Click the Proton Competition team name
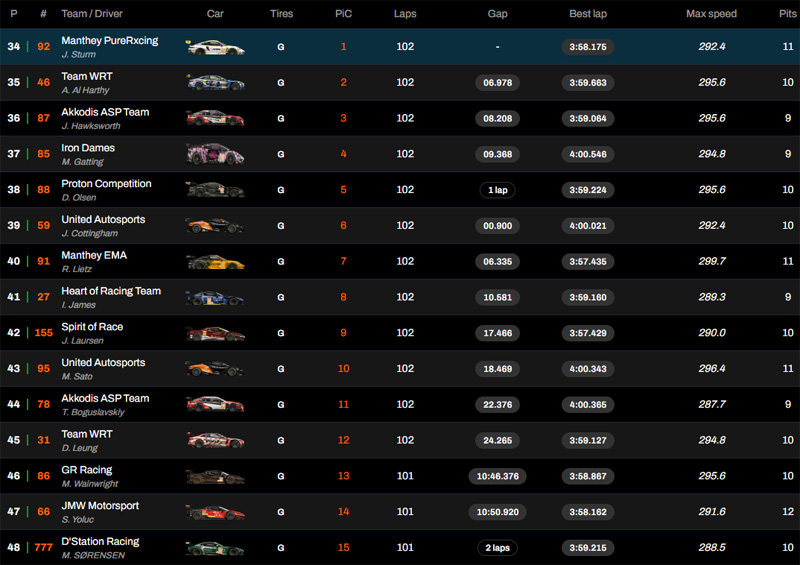800x565 pixels. [106, 184]
